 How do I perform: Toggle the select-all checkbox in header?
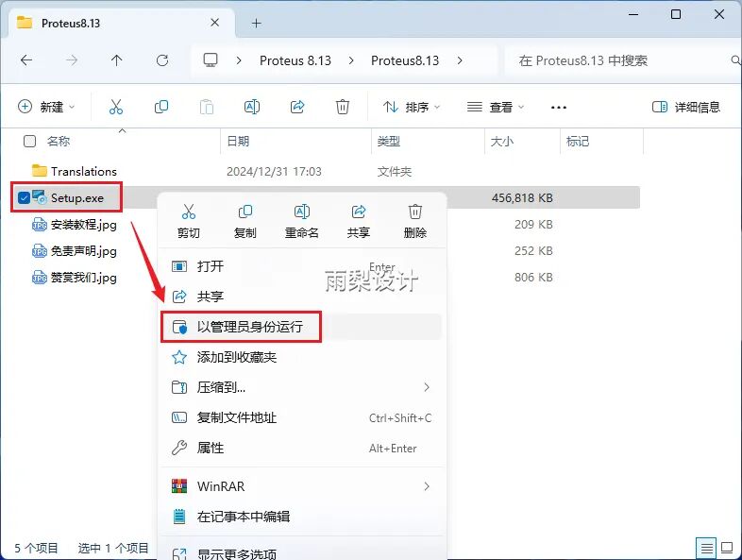(x=29, y=141)
